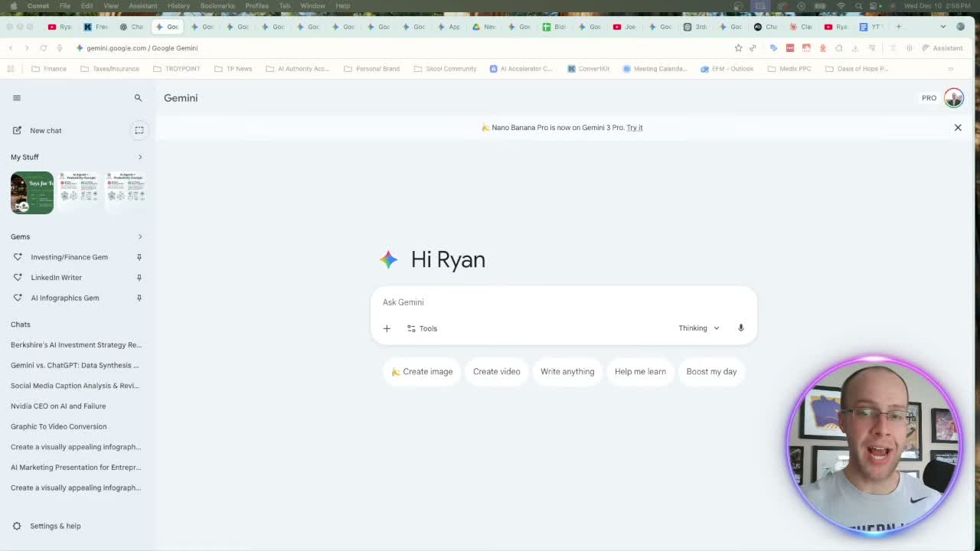Click the Gemini title heading
The image size is (980, 551).
coord(181,98)
